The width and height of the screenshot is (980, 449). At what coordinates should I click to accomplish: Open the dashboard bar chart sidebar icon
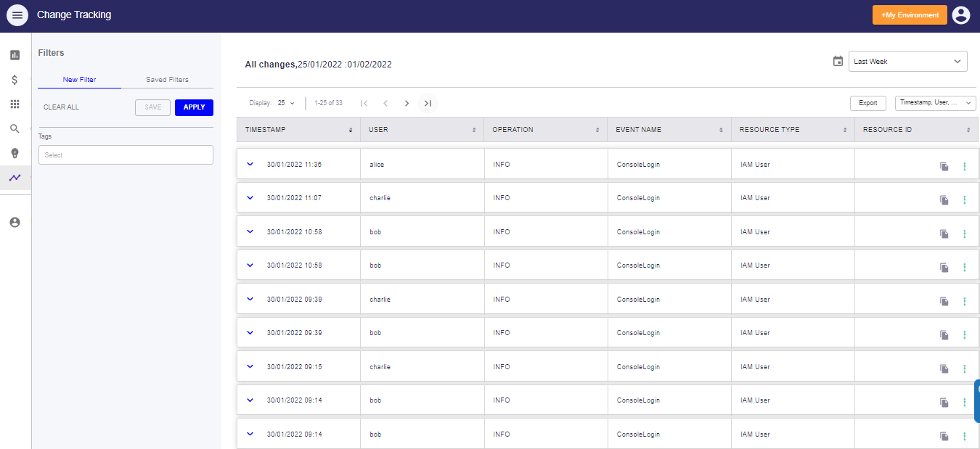pos(15,55)
